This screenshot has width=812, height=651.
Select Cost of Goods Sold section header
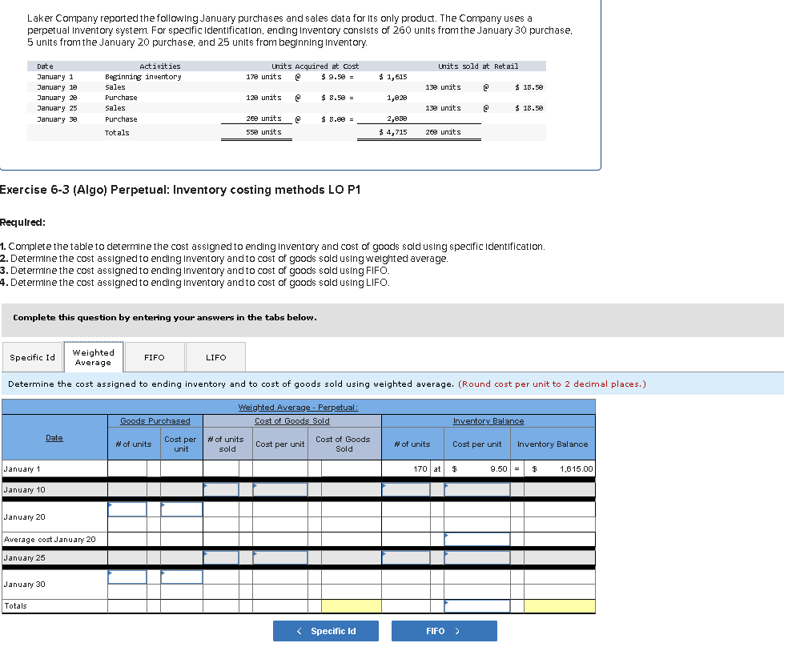pyautogui.click(x=292, y=421)
